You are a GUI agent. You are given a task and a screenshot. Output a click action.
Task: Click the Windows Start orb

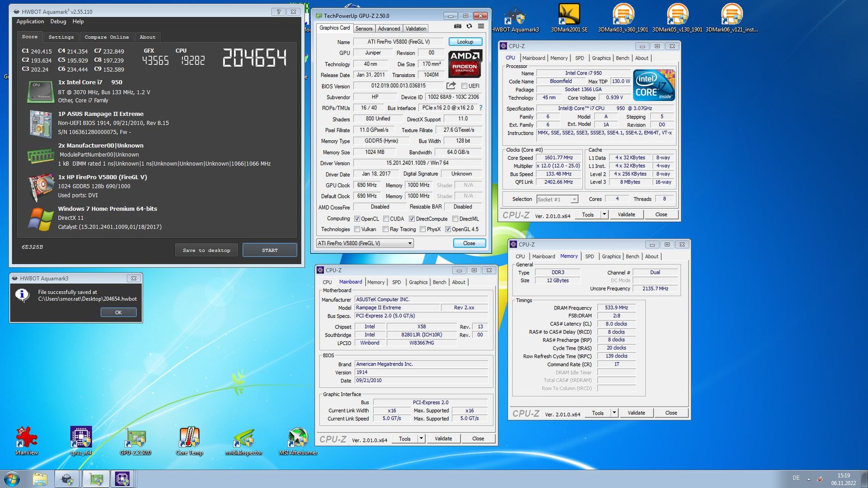click(12, 479)
